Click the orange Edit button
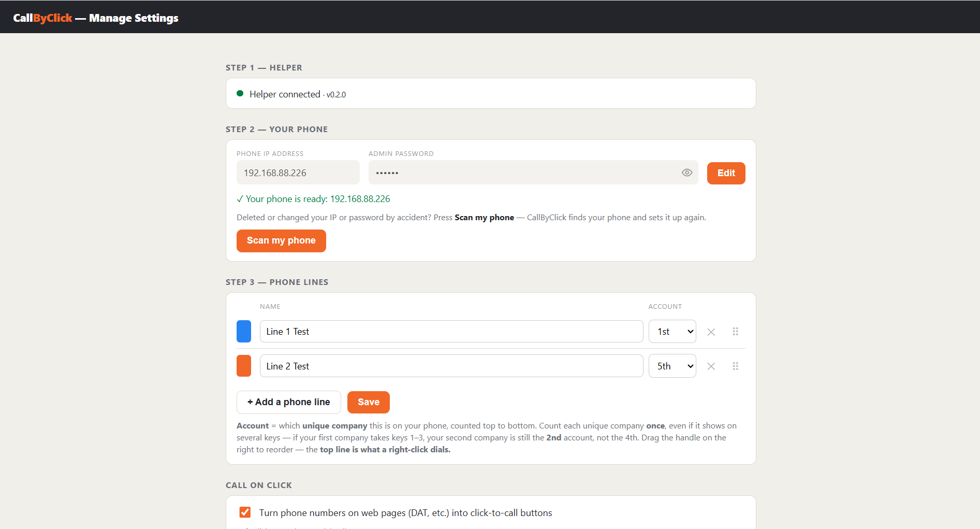This screenshot has height=529, width=980. 726,173
